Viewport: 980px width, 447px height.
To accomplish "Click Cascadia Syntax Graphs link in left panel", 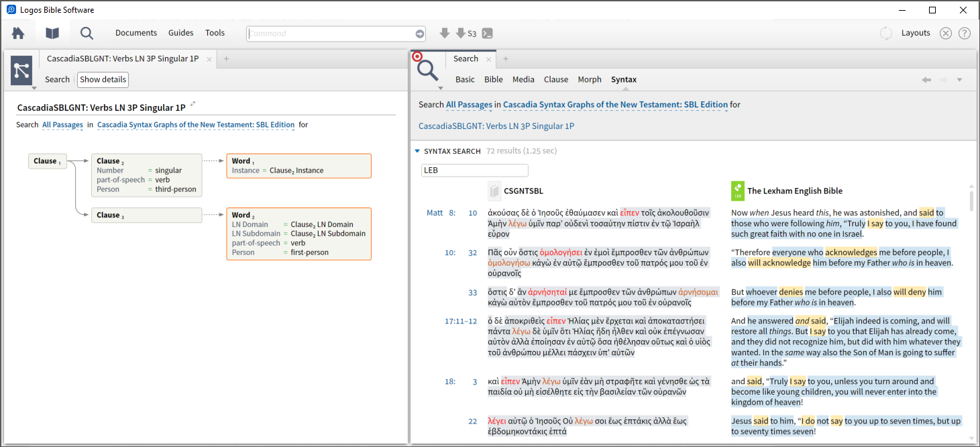I will pyautogui.click(x=196, y=125).
